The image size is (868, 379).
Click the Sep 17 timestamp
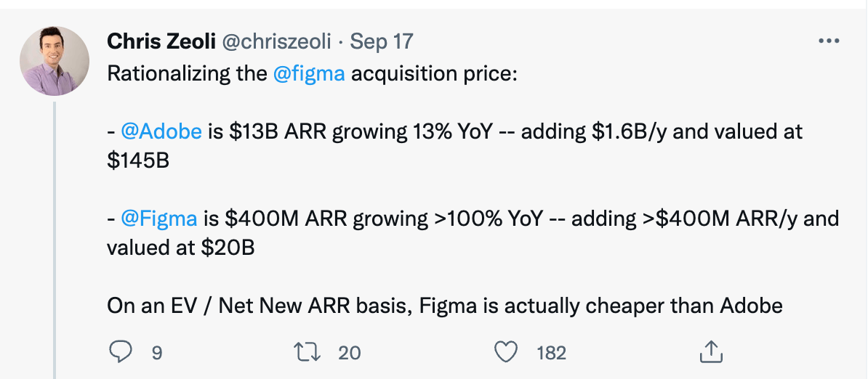(x=382, y=41)
